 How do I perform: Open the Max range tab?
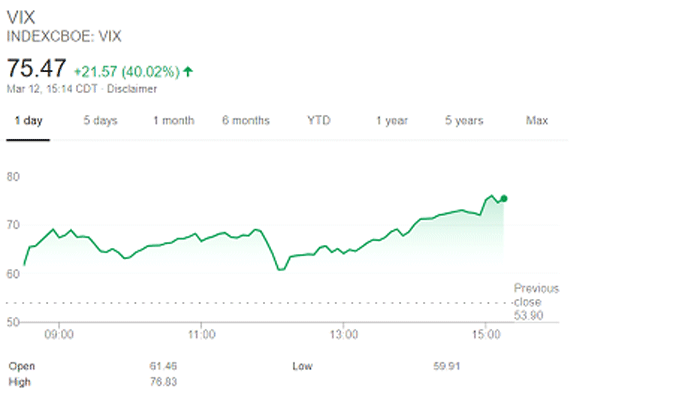tap(537, 121)
